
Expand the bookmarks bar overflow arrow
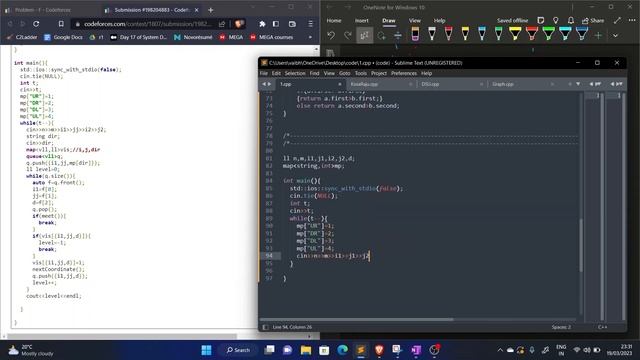click(310, 37)
